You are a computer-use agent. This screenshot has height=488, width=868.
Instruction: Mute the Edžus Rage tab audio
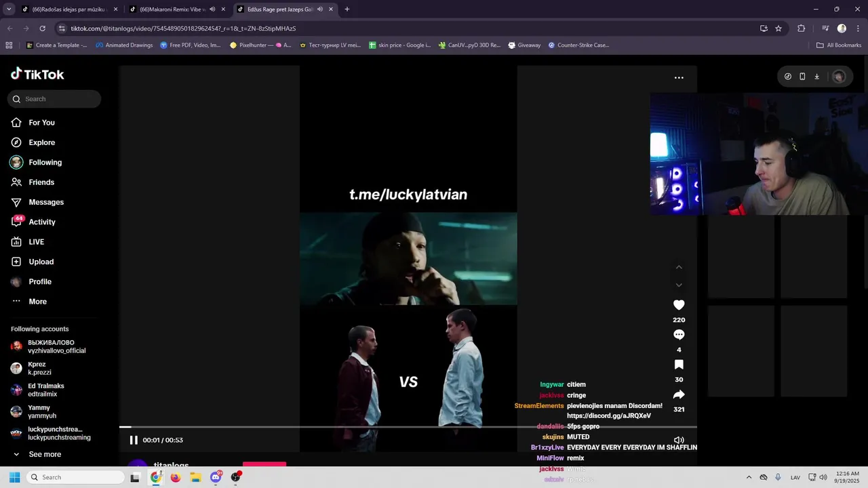pyautogui.click(x=319, y=9)
